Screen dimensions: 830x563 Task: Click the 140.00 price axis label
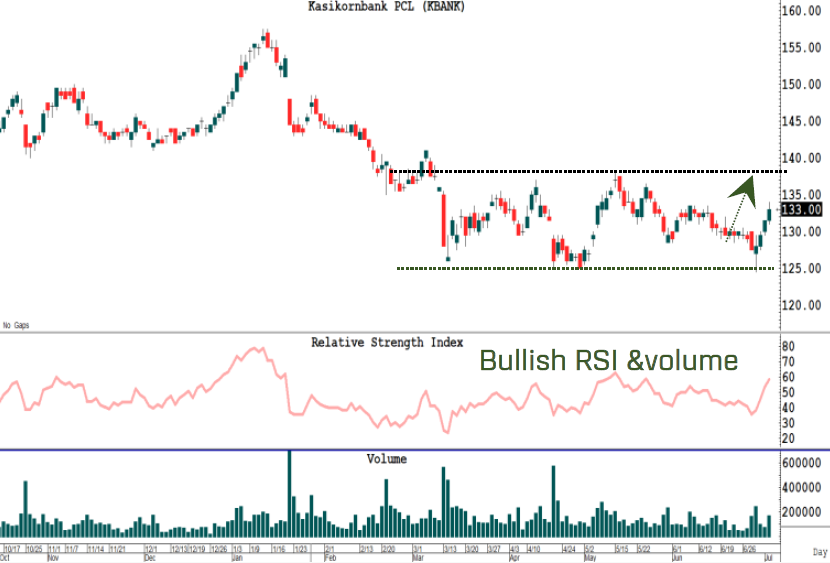click(801, 158)
